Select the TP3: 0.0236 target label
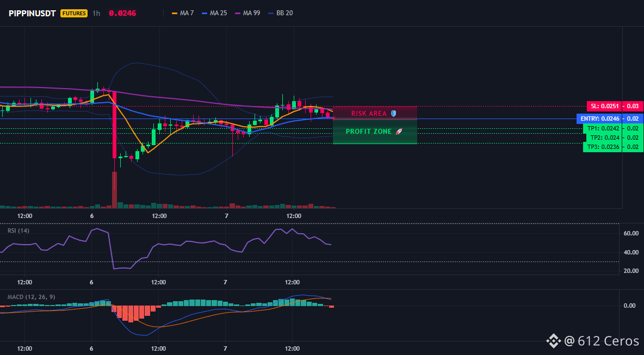This screenshot has height=355, width=644. click(603, 147)
